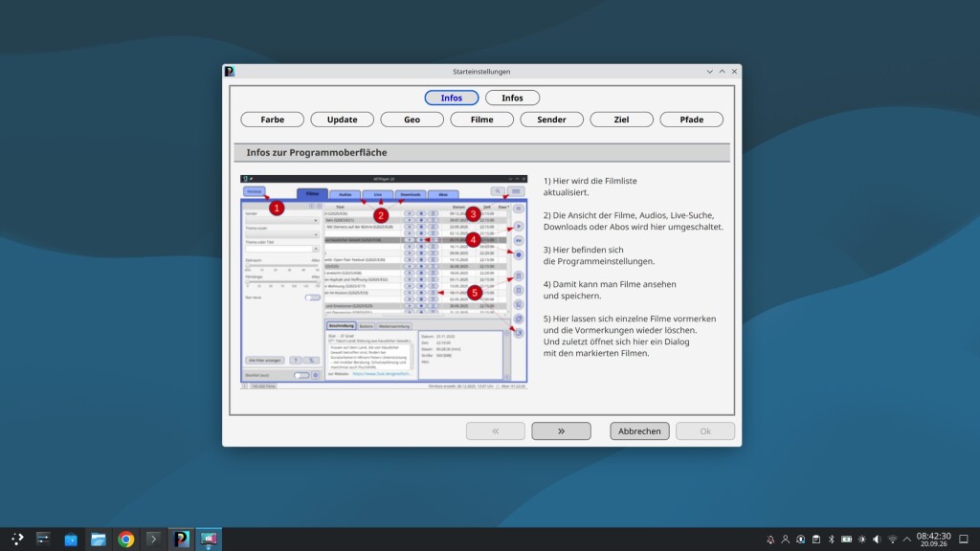Screen dimensions: 980x551
Task: Open System Settings from the taskbar
Action: 43,539
